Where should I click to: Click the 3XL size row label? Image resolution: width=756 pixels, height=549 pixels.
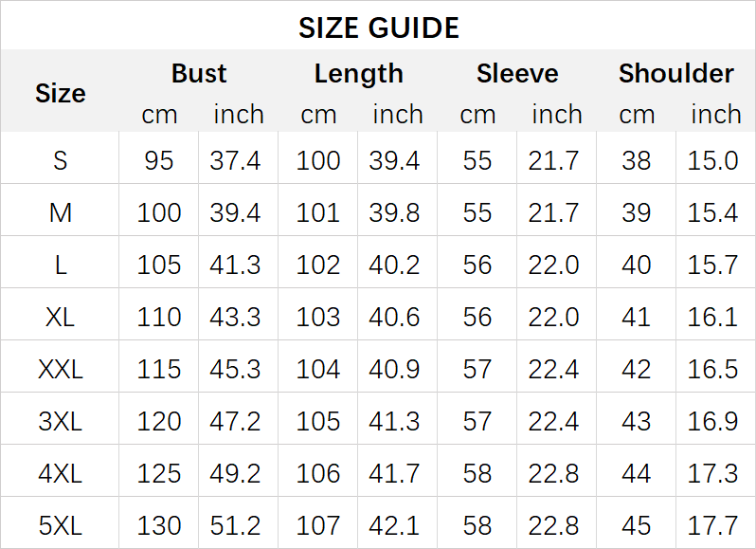coord(60,421)
